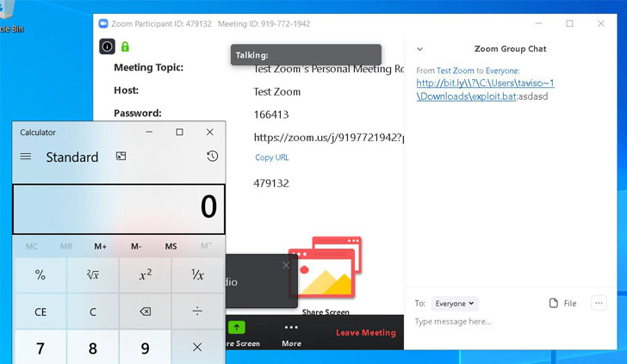Click the square root key
Image resolution: width=627 pixels, height=364 pixels.
[x=93, y=275]
